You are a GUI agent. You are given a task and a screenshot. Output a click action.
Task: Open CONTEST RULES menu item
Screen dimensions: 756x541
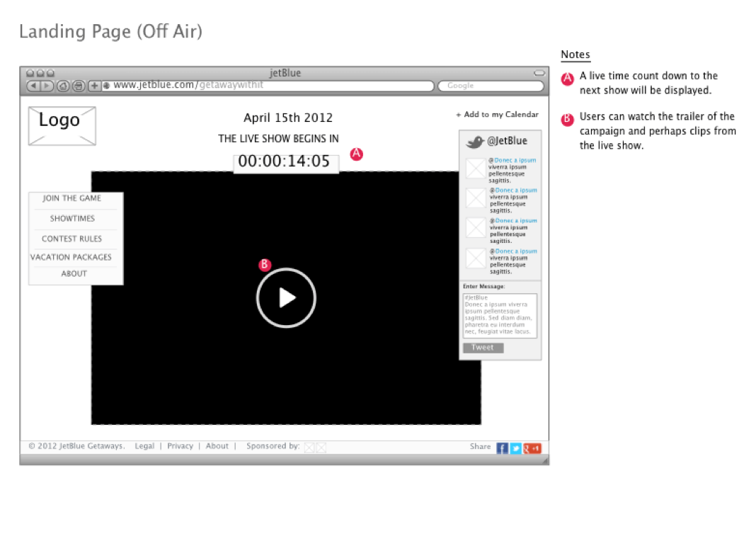click(x=71, y=239)
